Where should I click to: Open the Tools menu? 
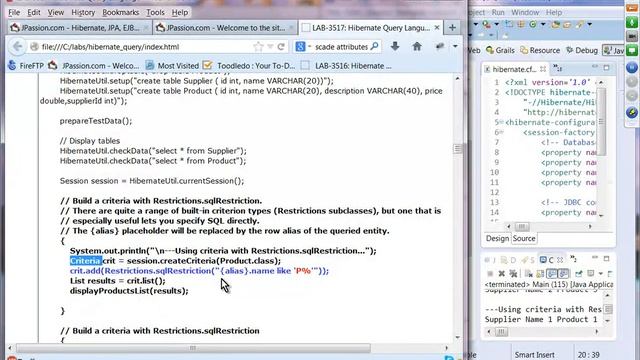tap(155, 12)
